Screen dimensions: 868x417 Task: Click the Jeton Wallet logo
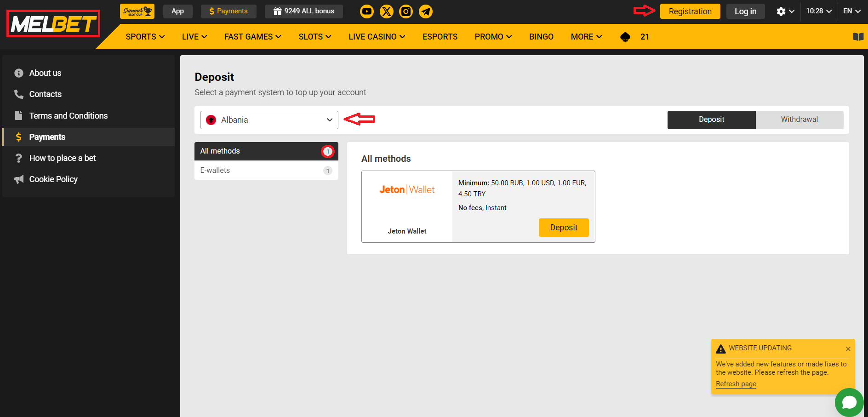(x=407, y=189)
